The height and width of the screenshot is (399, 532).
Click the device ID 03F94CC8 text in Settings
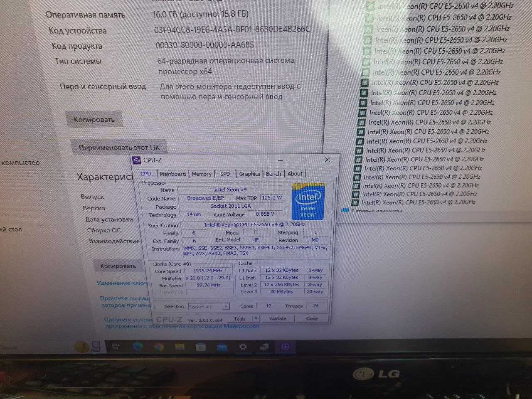click(x=232, y=30)
